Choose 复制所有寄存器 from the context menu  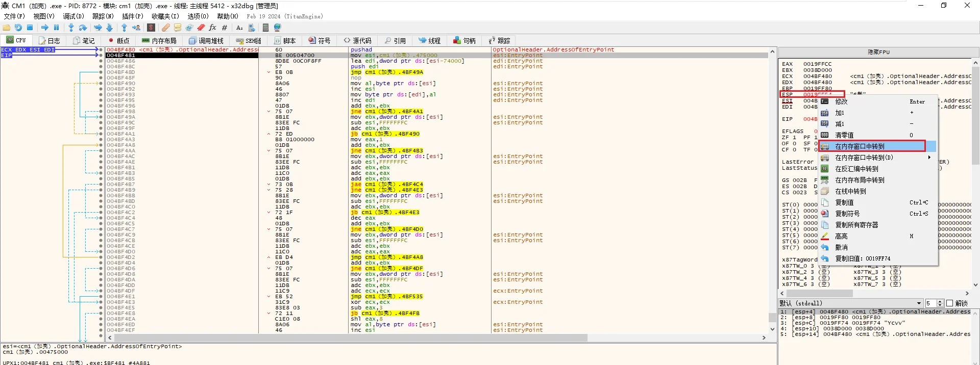click(878, 225)
